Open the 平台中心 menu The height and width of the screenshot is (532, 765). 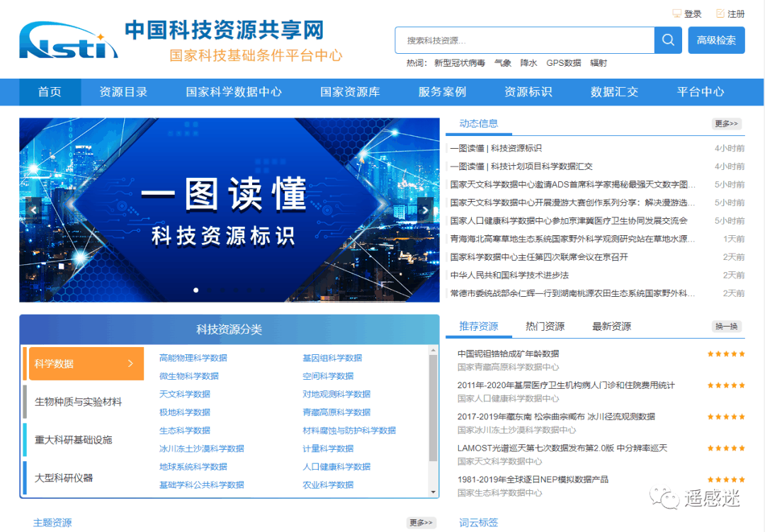click(700, 92)
